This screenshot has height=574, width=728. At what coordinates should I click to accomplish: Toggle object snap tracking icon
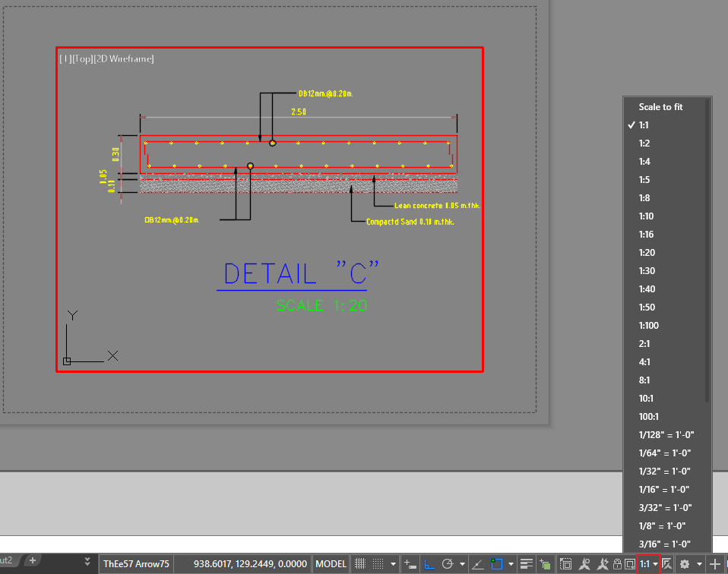tap(478, 563)
